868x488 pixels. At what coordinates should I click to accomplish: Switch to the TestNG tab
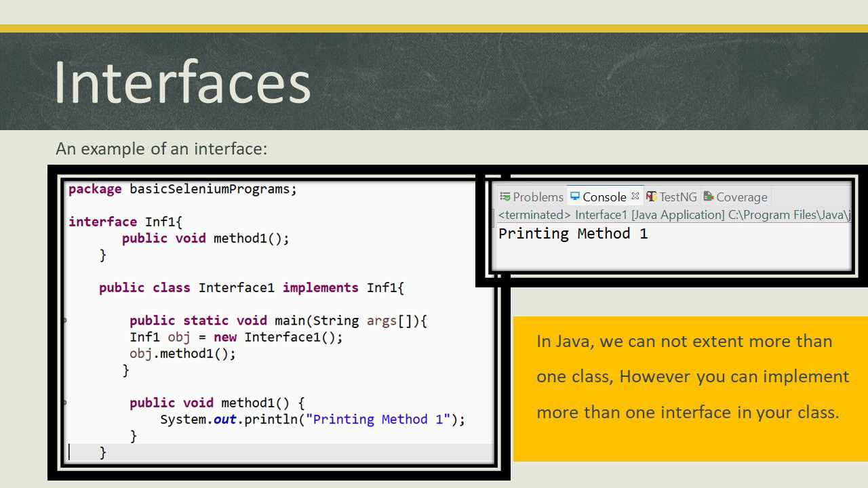click(671, 197)
